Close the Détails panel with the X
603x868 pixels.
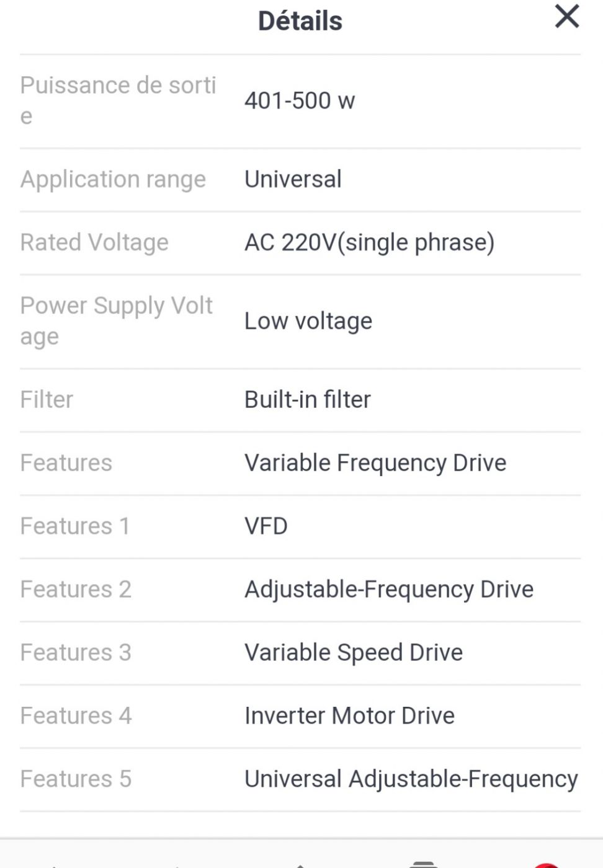pos(566,17)
